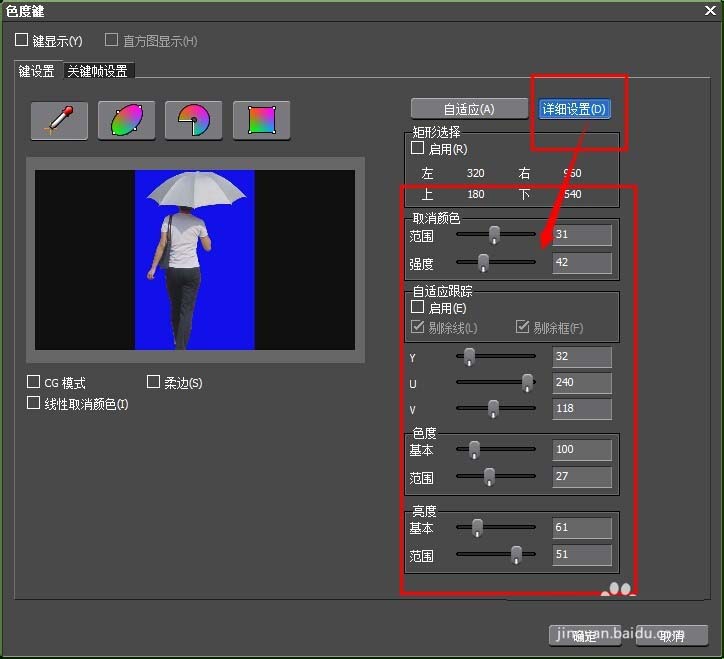The height and width of the screenshot is (659, 724).
Task: Close the 色度键 dialog window
Action: point(710,10)
